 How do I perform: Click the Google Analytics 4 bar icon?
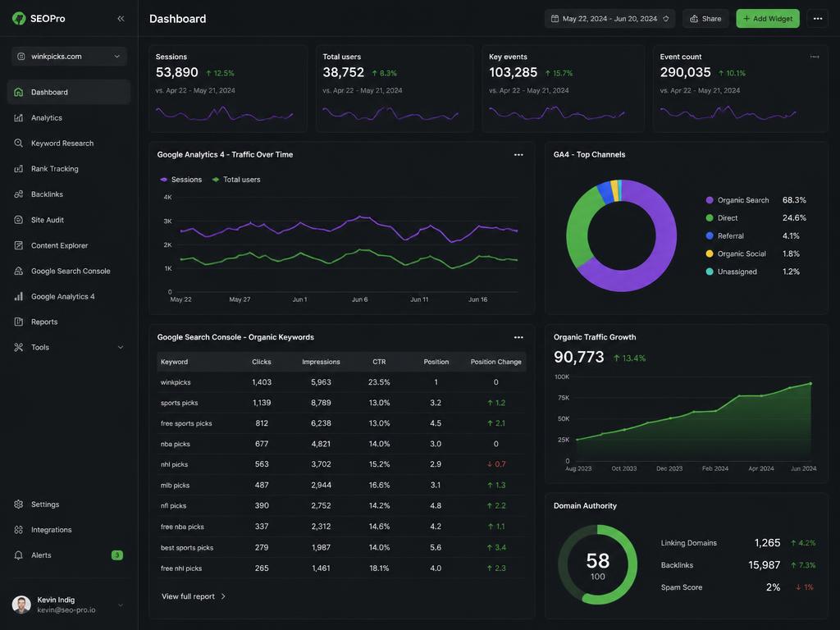19,296
